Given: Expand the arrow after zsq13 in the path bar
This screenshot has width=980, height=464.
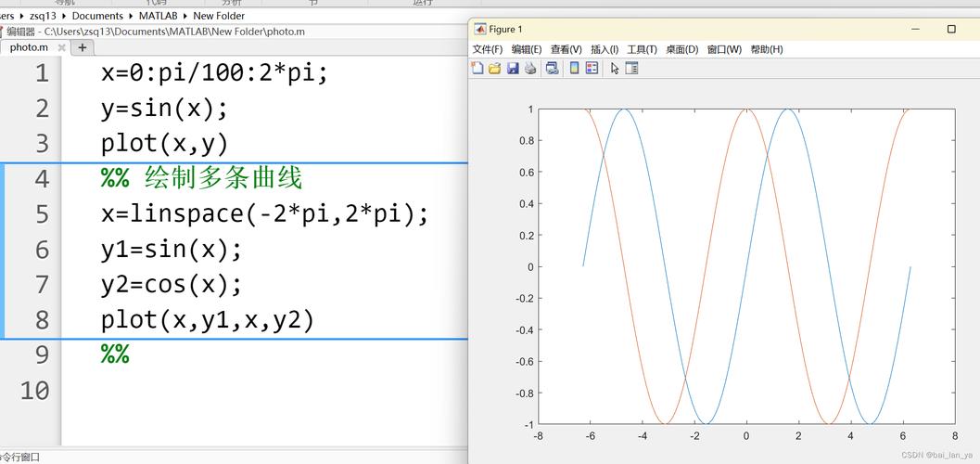Looking at the screenshot, I should (x=63, y=16).
